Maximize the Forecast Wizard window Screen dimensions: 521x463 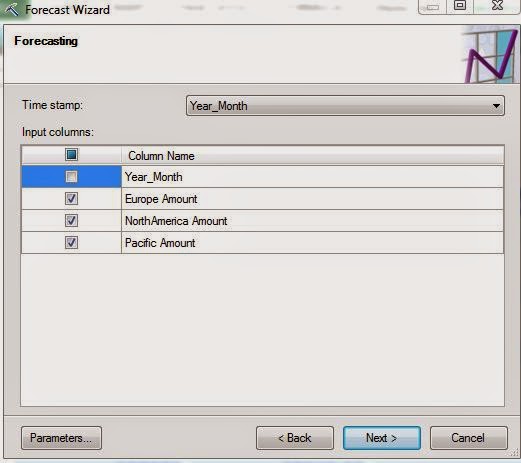click(460, 6)
